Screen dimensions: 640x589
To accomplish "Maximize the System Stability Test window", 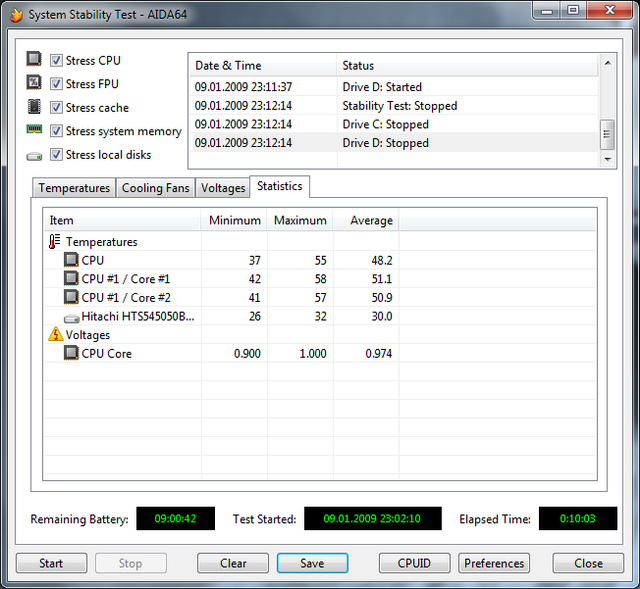I will (x=573, y=10).
